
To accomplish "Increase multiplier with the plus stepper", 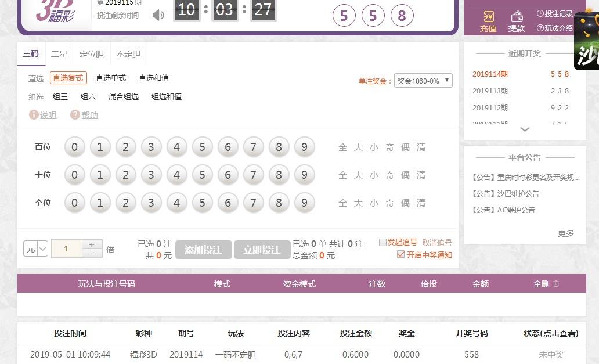I will click(x=92, y=244).
